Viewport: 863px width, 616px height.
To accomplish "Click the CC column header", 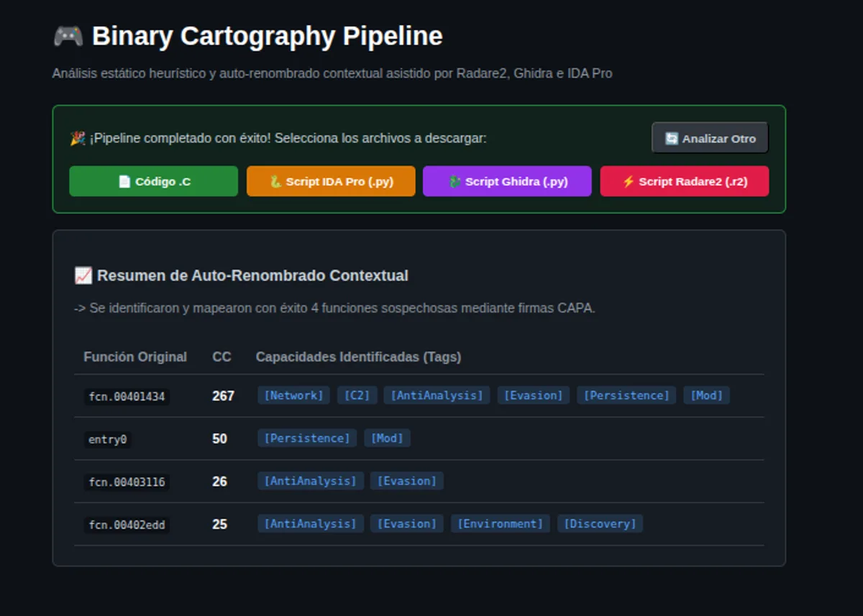I will click(222, 357).
